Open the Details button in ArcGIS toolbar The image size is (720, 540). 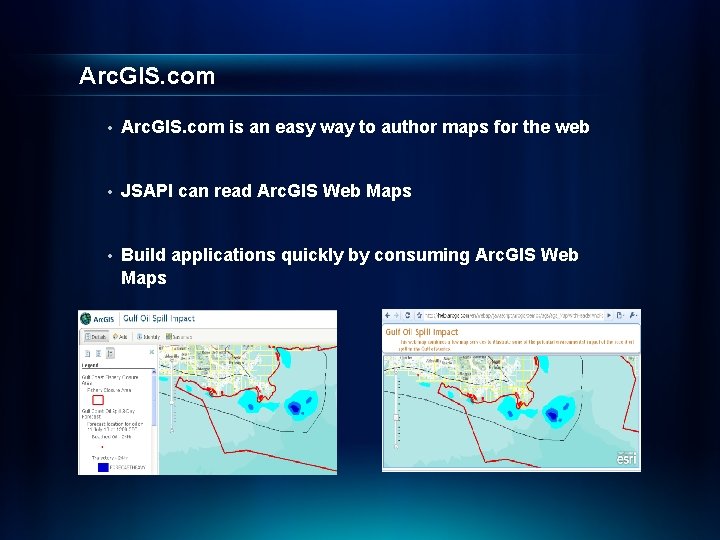[x=96, y=337]
